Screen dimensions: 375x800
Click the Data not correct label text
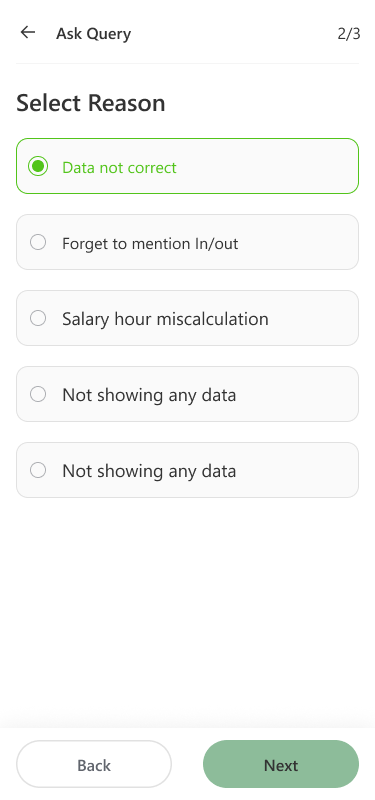click(x=119, y=167)
